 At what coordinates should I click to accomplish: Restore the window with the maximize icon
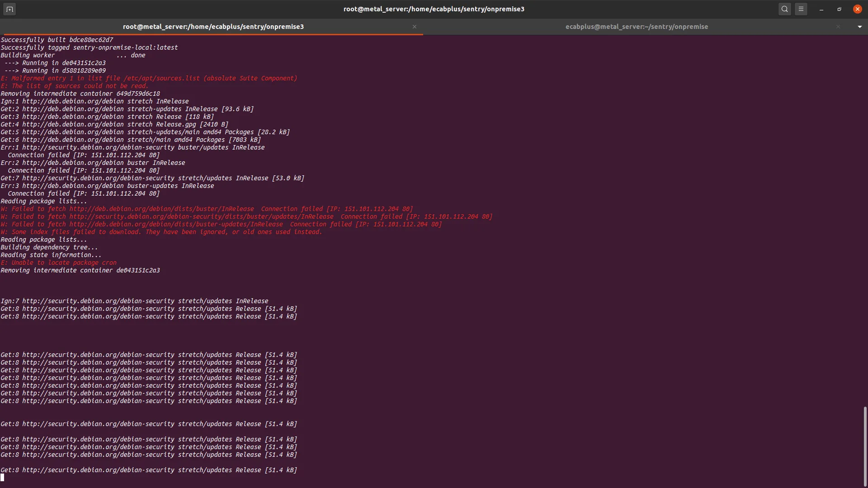pyautogui.click(x=839, y=9)
